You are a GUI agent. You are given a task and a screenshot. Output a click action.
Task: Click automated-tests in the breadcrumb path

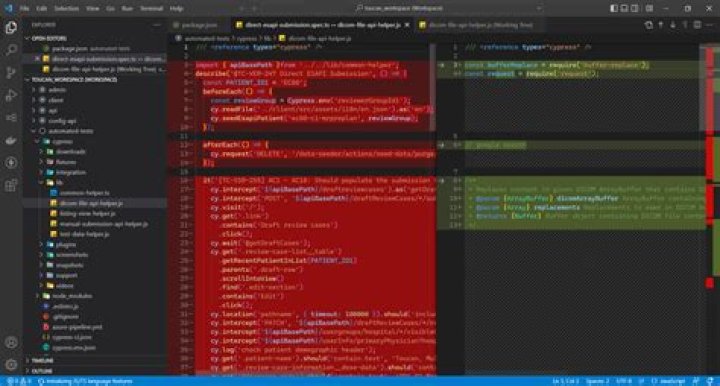[x=207, y=39]
